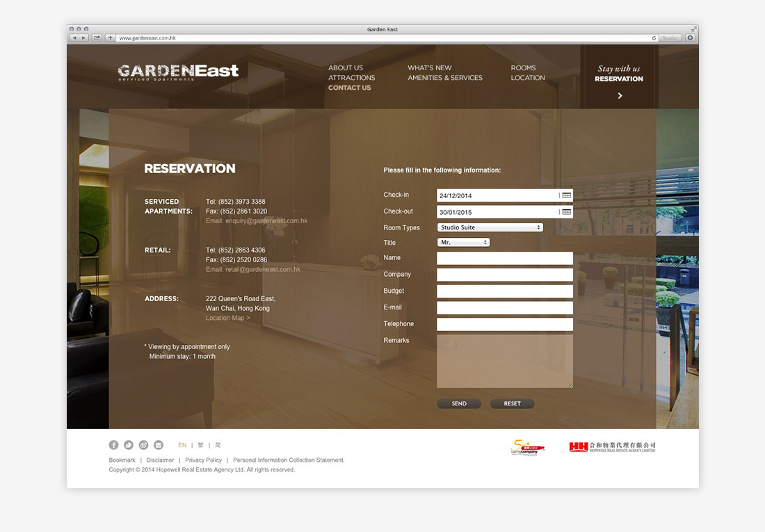Open Amenities & Services menu item
The height and width of the screenshot is (532, 765).
[x=445, y=78]
